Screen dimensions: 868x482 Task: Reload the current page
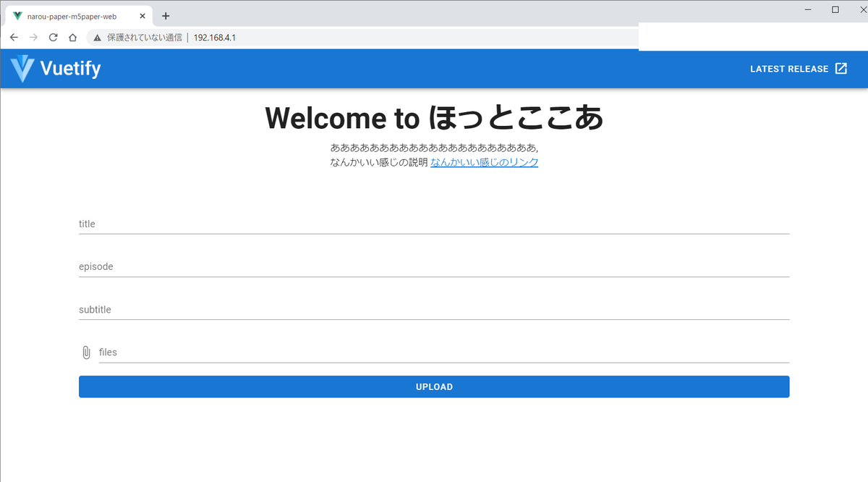pos(53,38)
